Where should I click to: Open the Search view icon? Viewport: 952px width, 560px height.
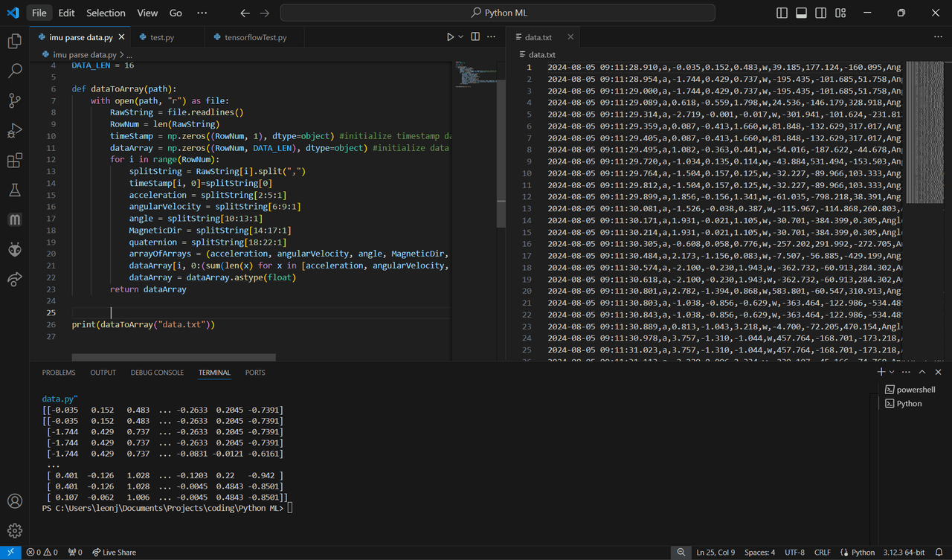tap(14, 71)
